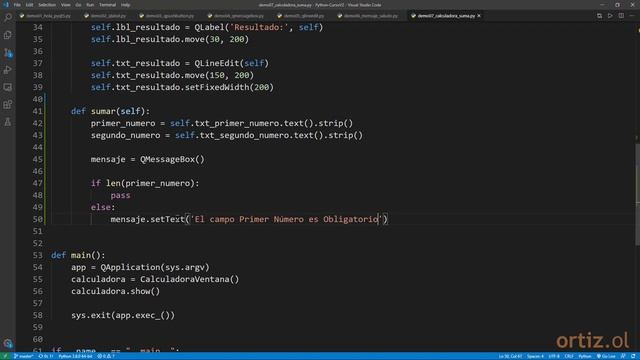Change the CRLF end of line indicator

(x=569, y=356)
